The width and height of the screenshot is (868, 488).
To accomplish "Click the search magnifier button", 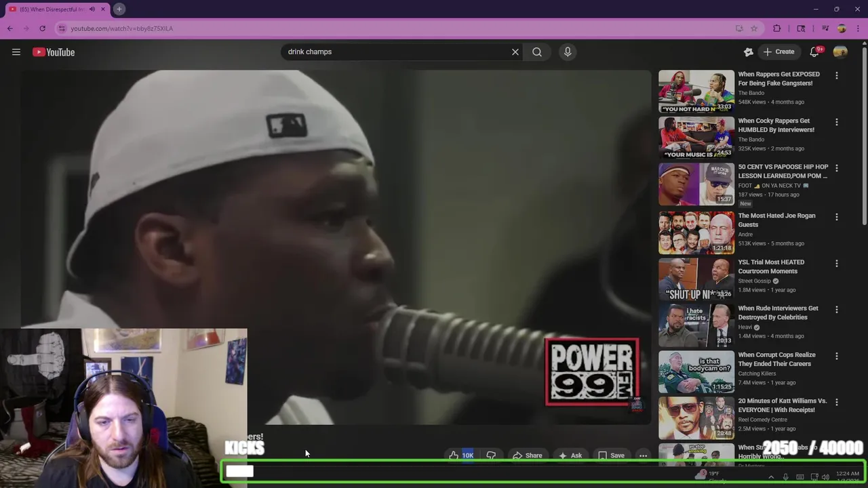I will pyautogui.click(x=537, y=52).
